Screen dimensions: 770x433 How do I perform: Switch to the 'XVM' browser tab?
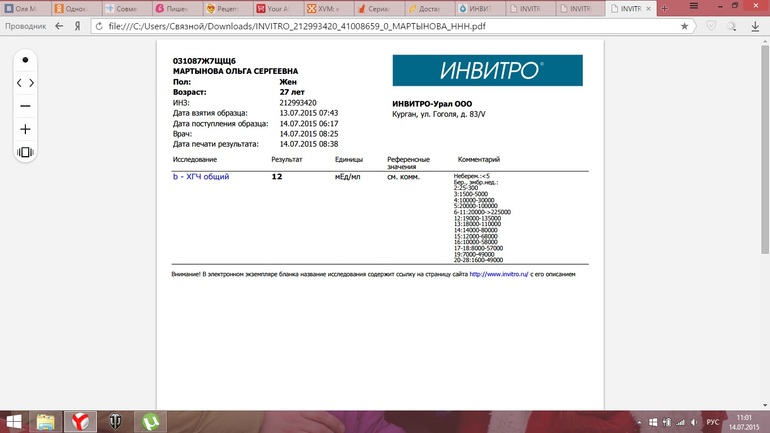coord(327,8)
